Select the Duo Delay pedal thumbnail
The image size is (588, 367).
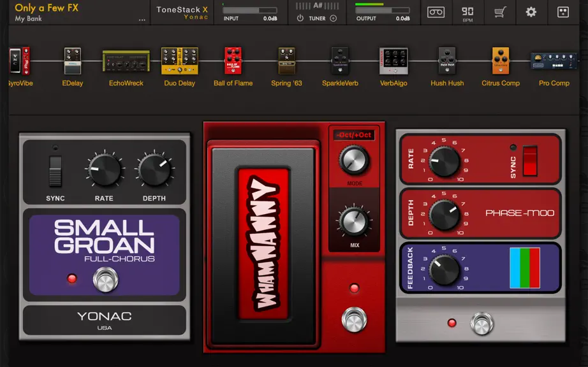tap(179, 61)
